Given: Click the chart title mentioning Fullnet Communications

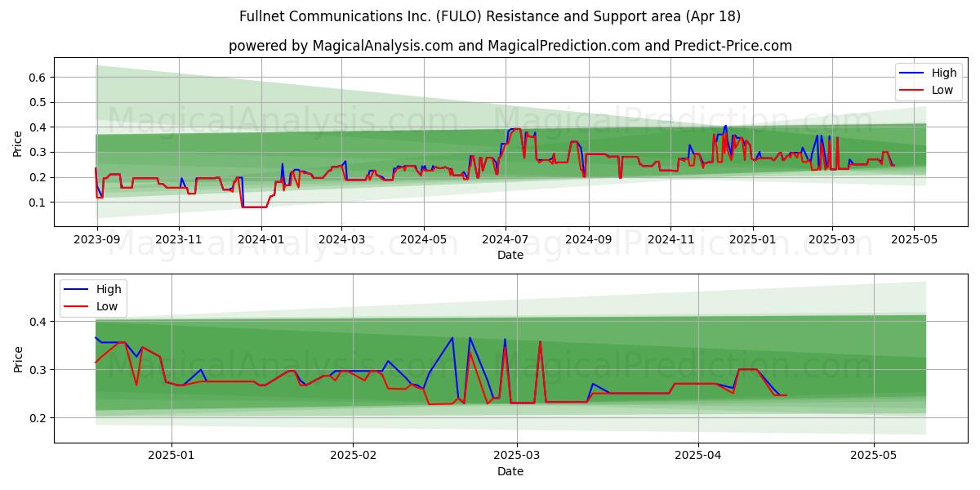Looking at the screenshot, I should (490, 16).
